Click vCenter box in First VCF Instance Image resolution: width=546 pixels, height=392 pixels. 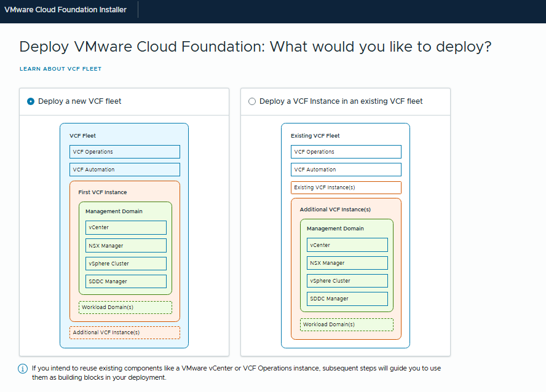coord(126,228)
